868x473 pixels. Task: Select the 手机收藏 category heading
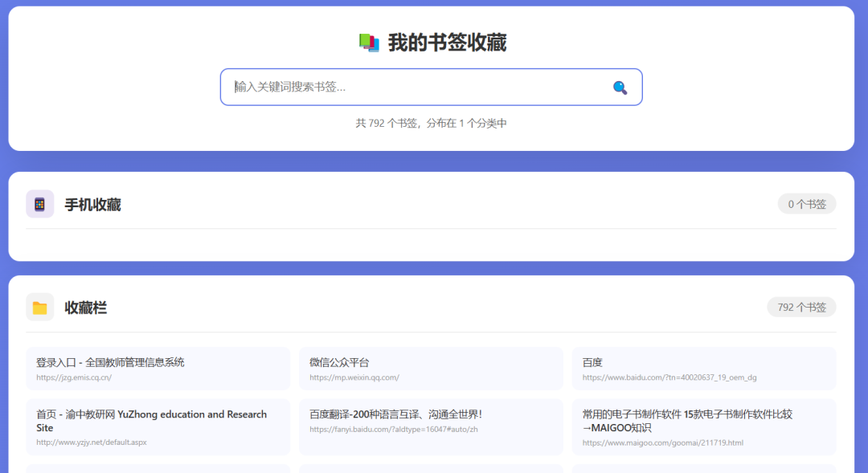point(93,205)
